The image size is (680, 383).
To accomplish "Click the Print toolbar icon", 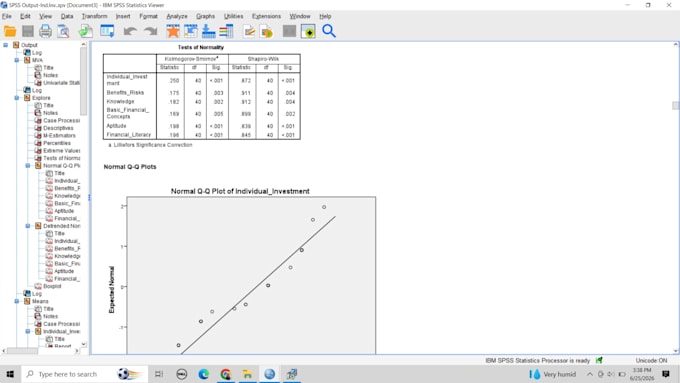I will (46, 31).
